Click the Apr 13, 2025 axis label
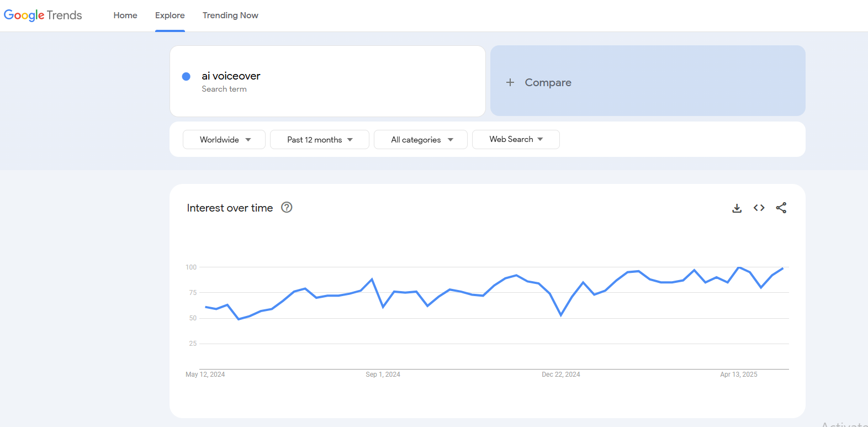Viewport: 868px width, 427px height. 739,375
